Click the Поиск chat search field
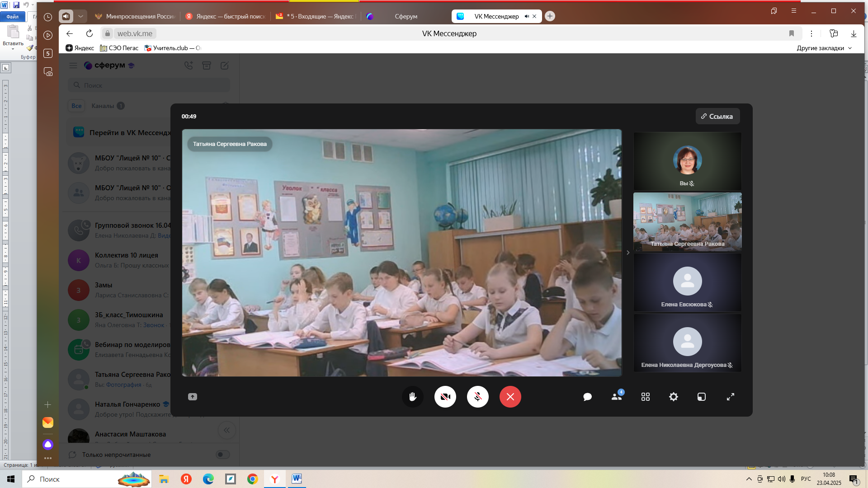 (x=149, y=85)
